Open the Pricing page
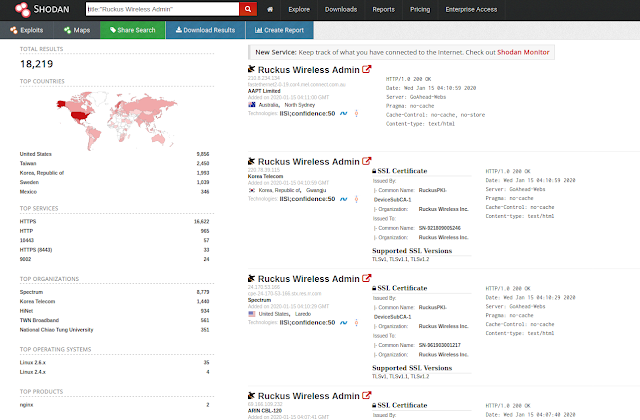This screenshot has height=420, width=640. tap(420, 9)
